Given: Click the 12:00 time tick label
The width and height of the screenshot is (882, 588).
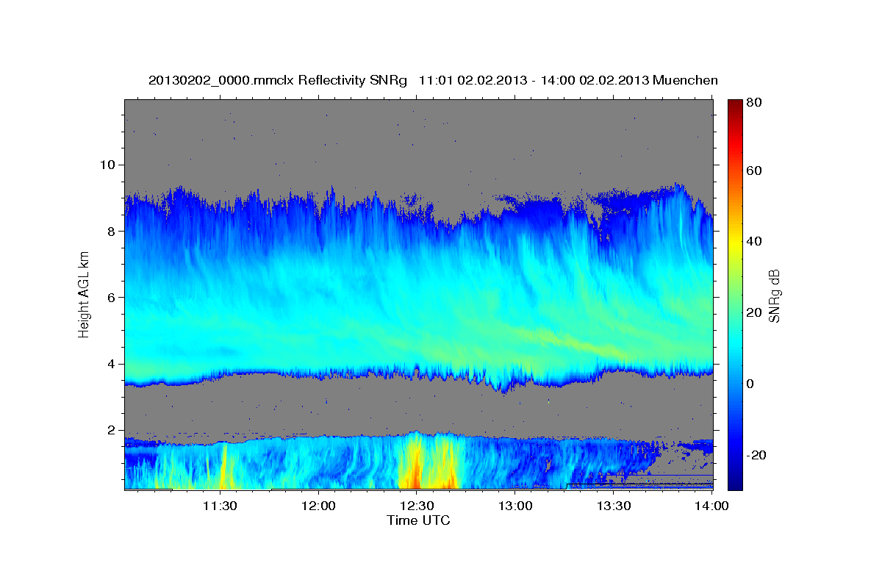Looking at the screenshot, I should pos(318,506).
